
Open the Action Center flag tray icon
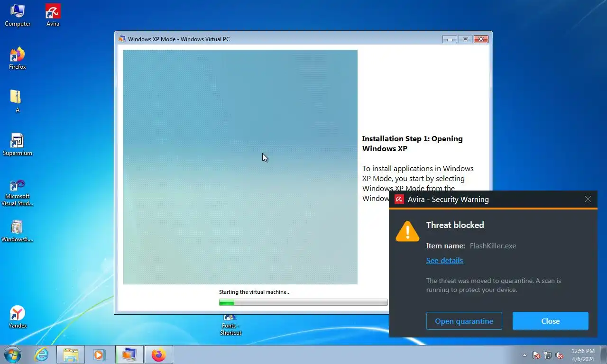coord(536,355)
